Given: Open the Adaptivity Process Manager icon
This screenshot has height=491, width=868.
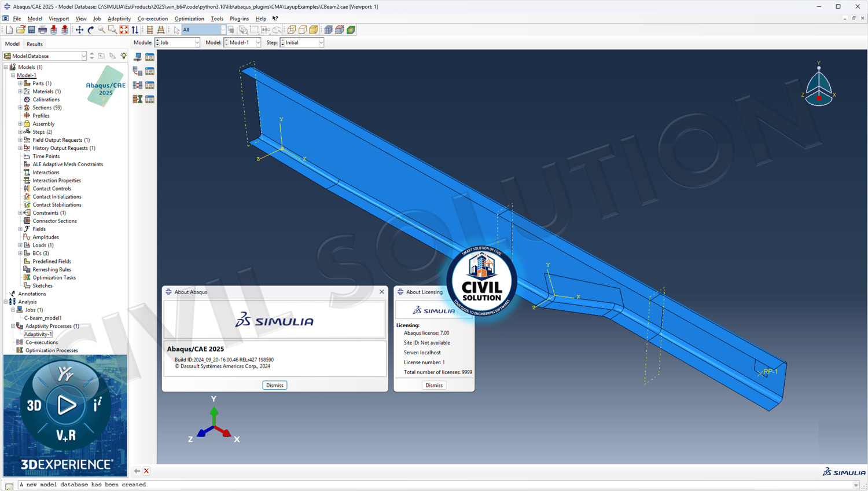Looking at the screenshot, I should click(150, 71).
